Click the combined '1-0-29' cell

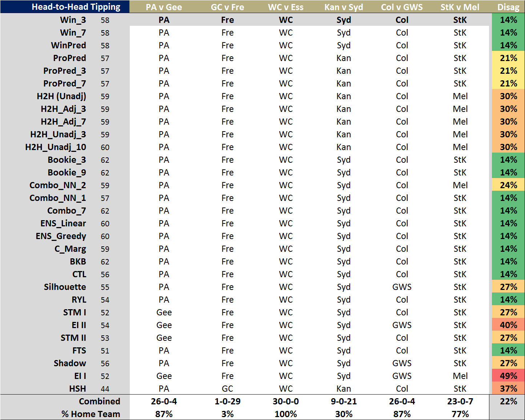coord(228,401)
